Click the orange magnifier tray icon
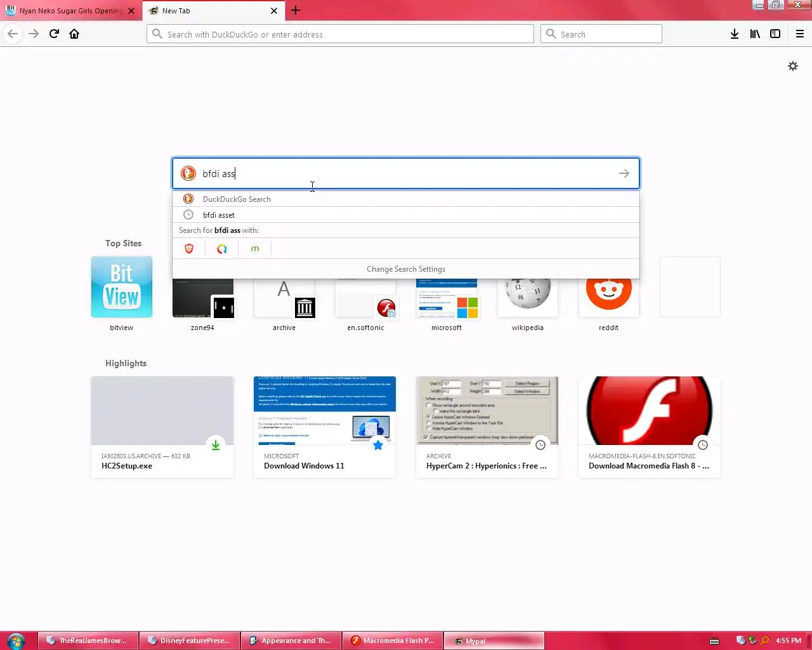The width and height of the screenshot is (812, 650). tap(764, 640)
